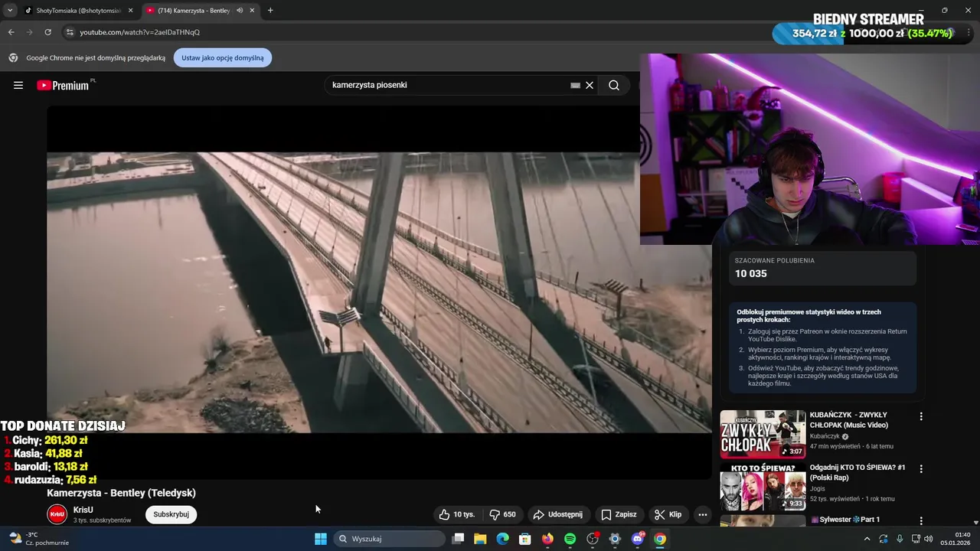This screenshot has width=980, height=551.
Task: Open options menu for 'Odgadnij KTO TO ŚPIEWA?' video
Action: coord(921,468)
